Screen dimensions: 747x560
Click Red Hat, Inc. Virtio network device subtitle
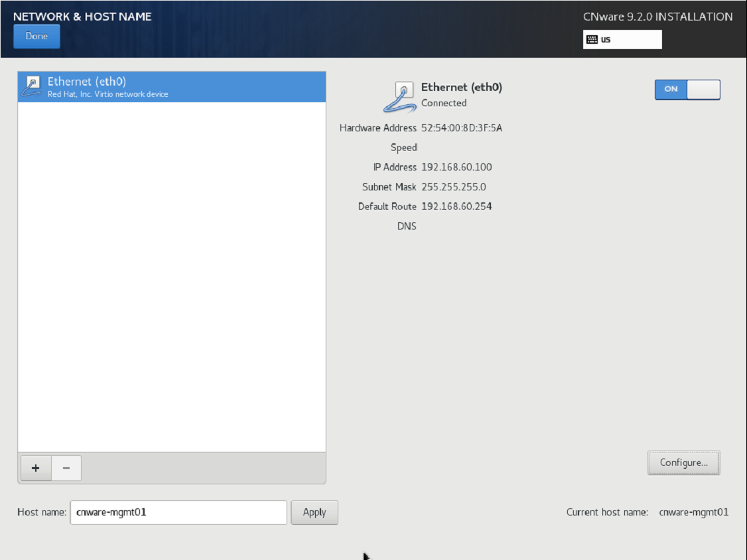point(107,94)
